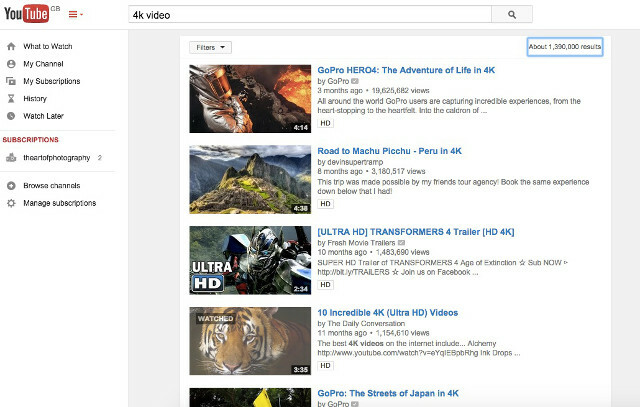This screenshot has height=407, width=640.
Task: Click 'About 1,390,000 results' text
Action: [565, 47]
